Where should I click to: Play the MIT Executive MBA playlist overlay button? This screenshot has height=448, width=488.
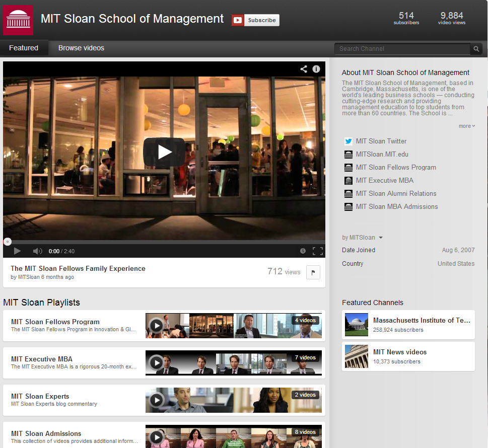tap(157, 362)
